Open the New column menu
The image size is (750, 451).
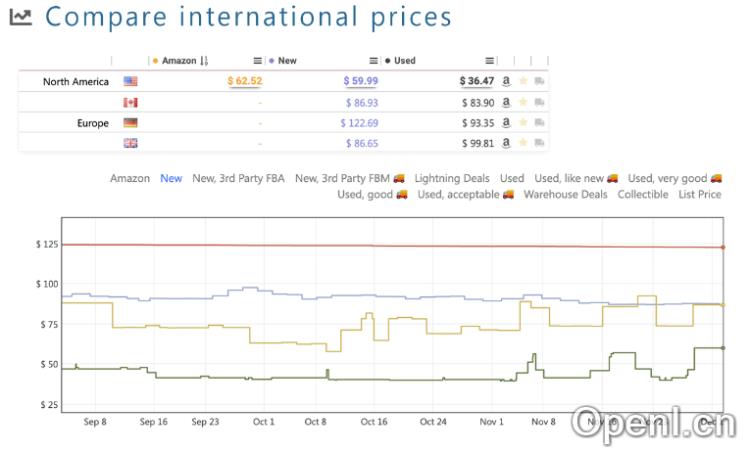point(374,61)
